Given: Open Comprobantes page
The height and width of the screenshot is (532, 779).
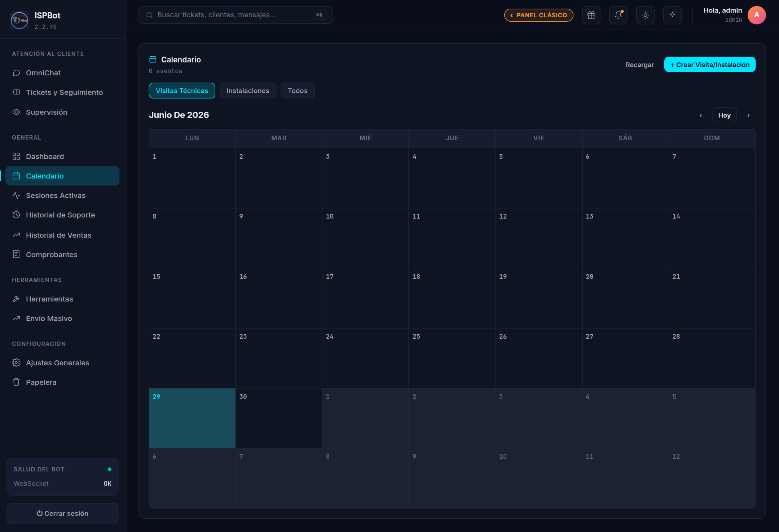Looking at the screenshot, I should point(62,255).
